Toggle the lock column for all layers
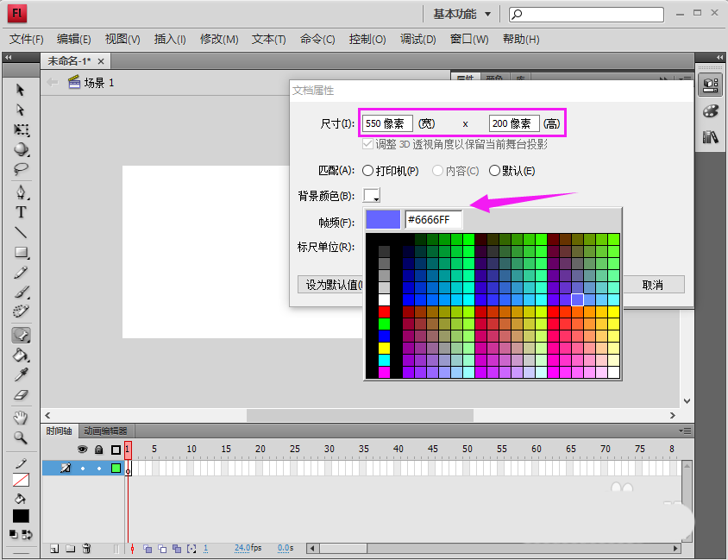The image size is (728, 560). (x=99, y=449)
